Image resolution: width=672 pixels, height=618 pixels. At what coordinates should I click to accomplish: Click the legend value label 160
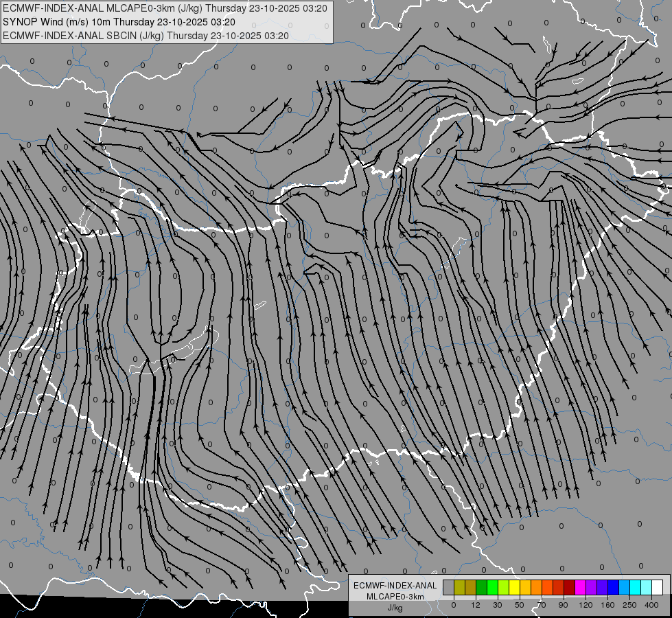607,605
